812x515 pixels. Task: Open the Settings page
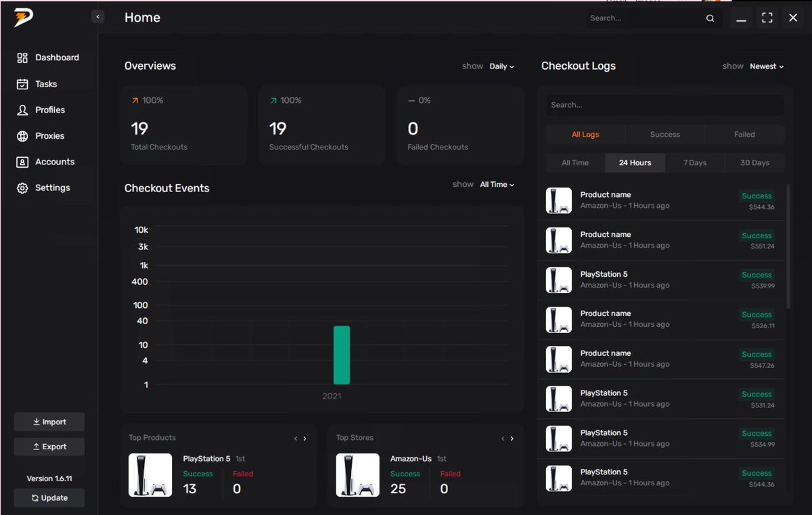(44, 187)
